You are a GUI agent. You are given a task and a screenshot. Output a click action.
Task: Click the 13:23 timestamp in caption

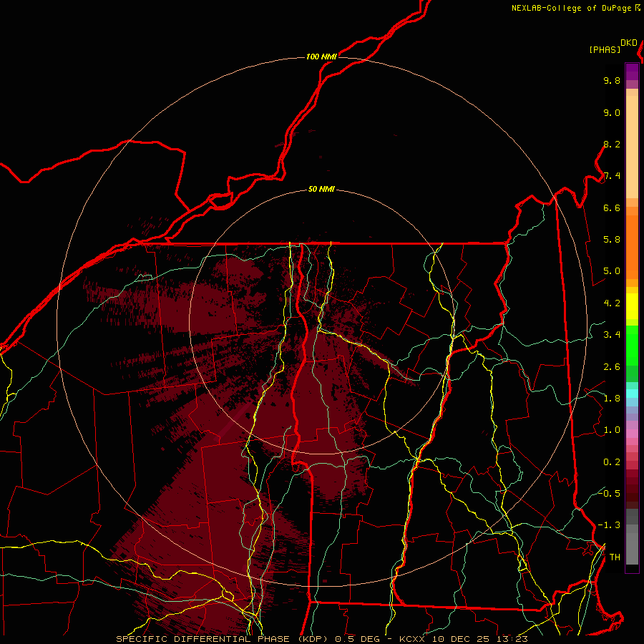click(x=514, y=639)
